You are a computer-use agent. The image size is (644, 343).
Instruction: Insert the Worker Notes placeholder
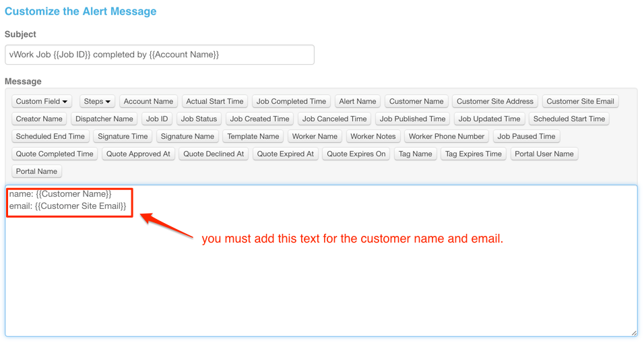coord(373,136)
